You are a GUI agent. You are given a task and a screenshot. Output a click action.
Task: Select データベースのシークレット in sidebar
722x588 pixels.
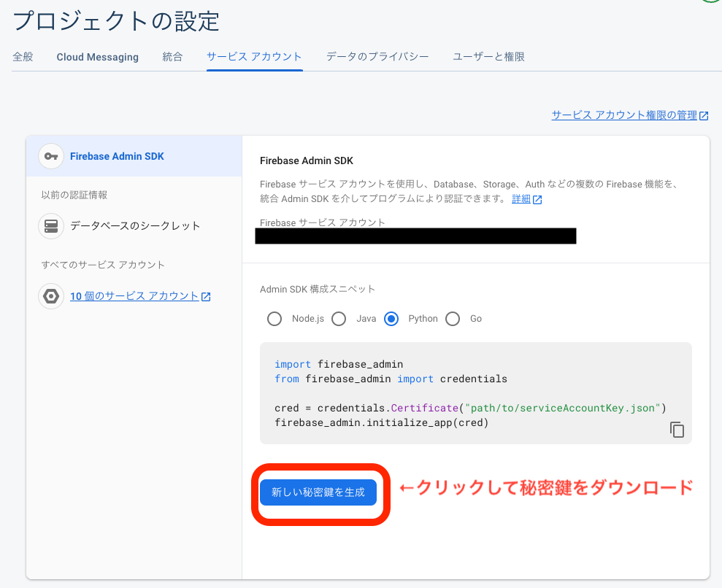(134, 226)
